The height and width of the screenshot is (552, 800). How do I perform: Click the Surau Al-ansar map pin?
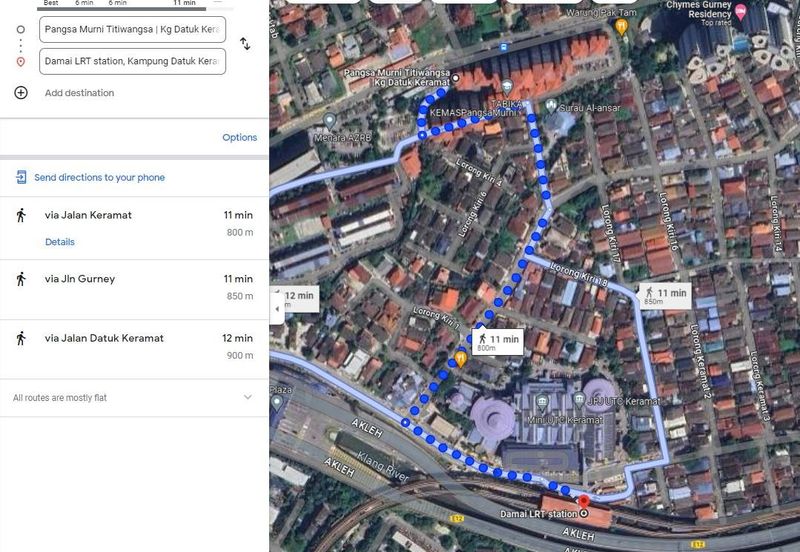pos(551,107)
